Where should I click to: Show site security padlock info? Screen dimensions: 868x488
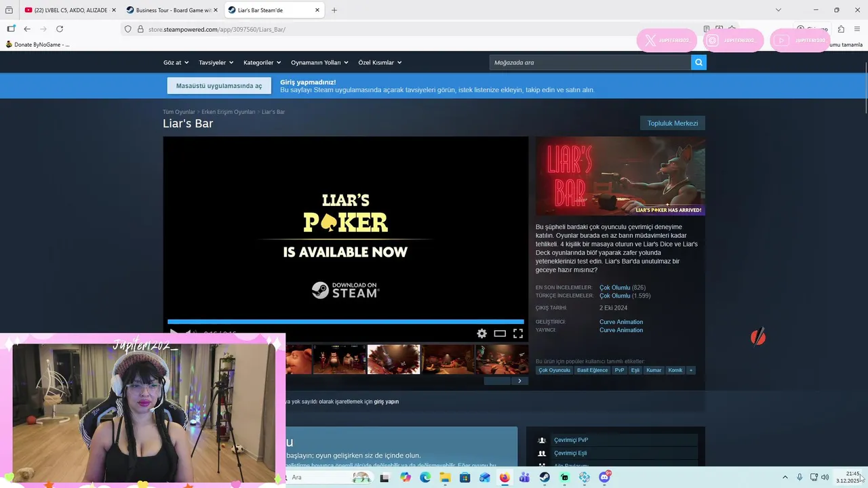140,29
